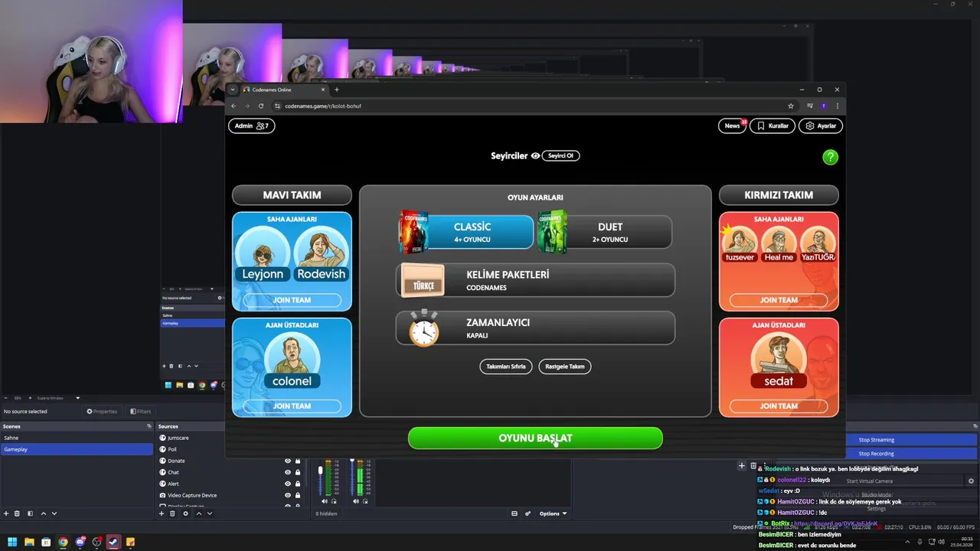980x551 pixels.
Task: Open File Explorer from taskbar
Action: [29, 542]
